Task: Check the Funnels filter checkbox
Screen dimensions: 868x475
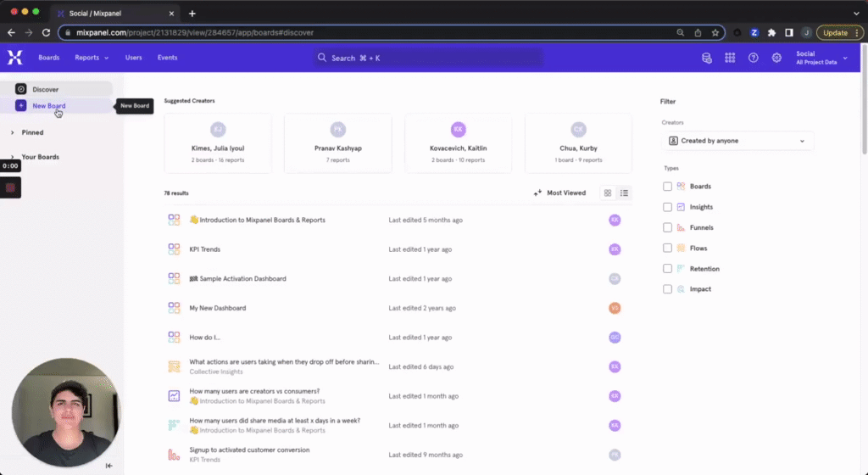Action: point(668,227)
